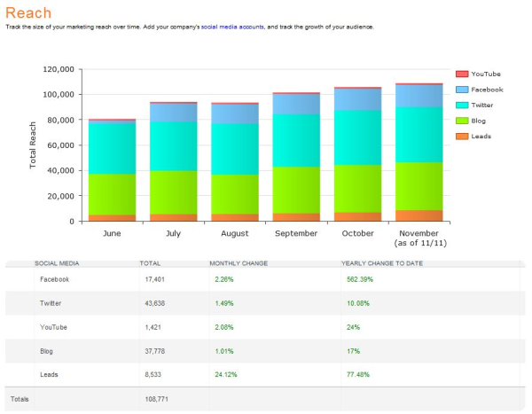532x414 pixels.
Task: Click the Reach page heading
Action: (28, 12)
